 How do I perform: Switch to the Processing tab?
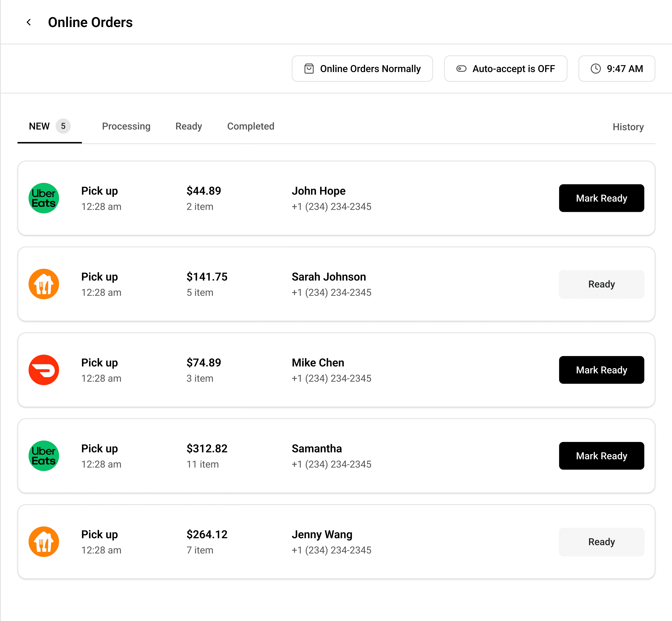(126, 126)
